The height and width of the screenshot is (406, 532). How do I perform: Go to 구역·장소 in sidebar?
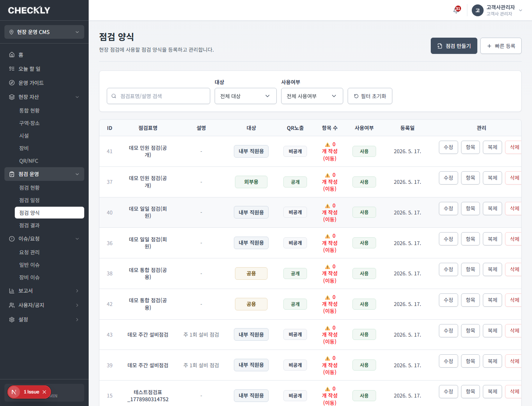(50, 123)
